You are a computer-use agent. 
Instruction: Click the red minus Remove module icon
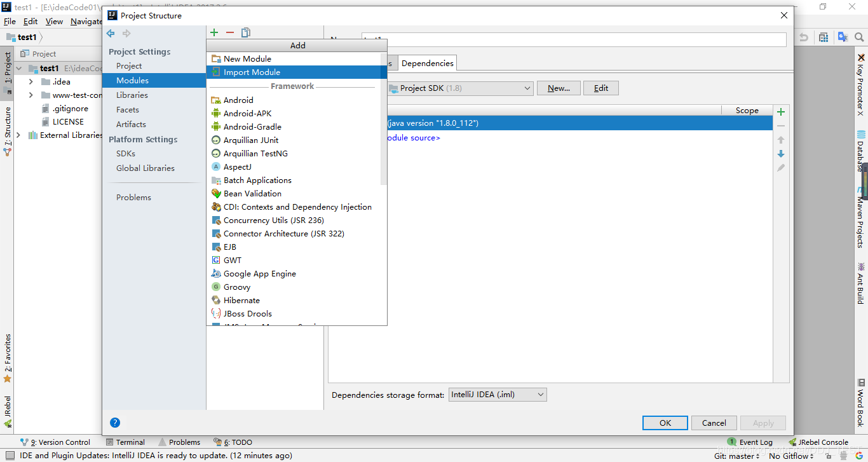pos(230,32)
